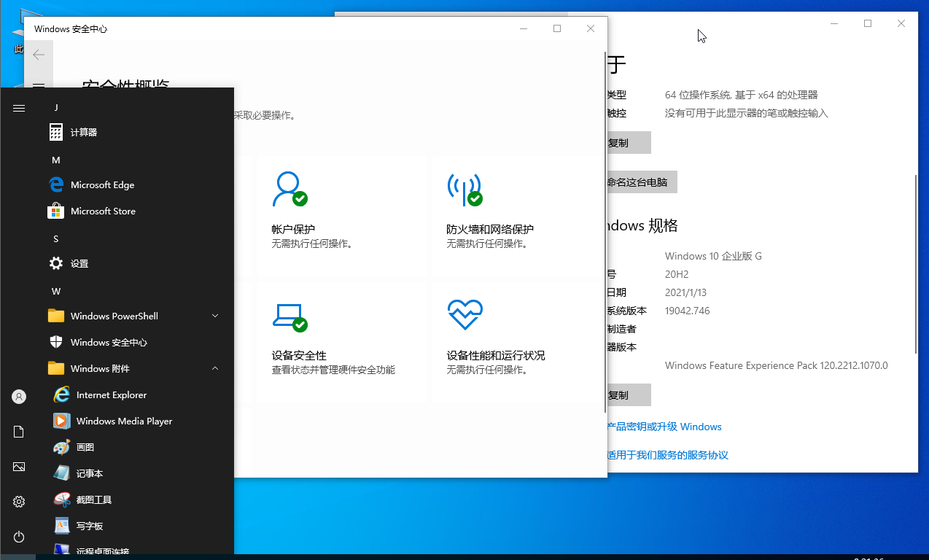Maximize the Windows 安全中心 window

coord(557,28)
